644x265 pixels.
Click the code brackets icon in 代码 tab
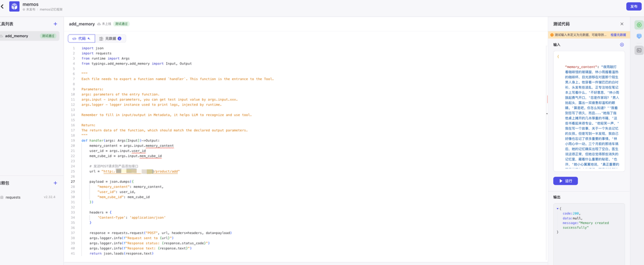(x=75, y=38)
